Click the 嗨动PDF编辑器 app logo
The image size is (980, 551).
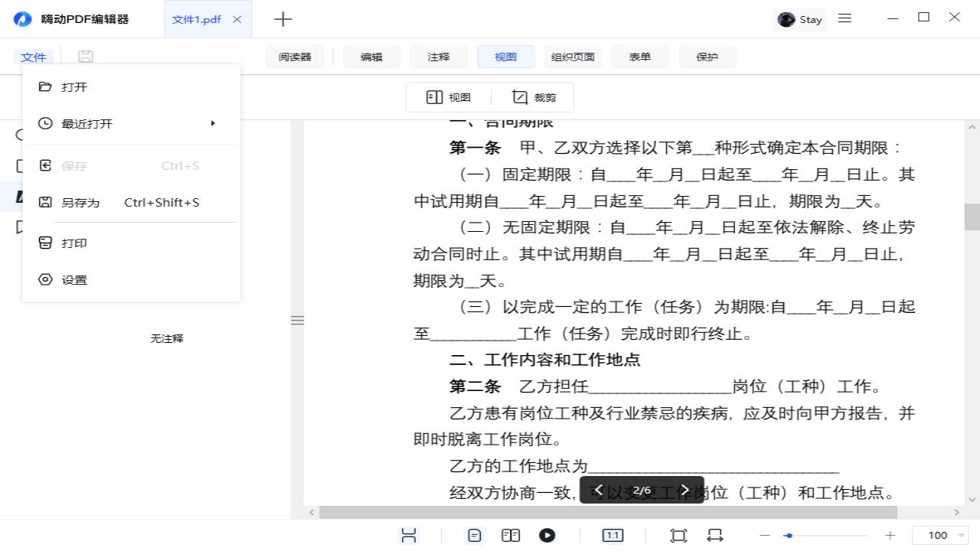tap(23, 19)
